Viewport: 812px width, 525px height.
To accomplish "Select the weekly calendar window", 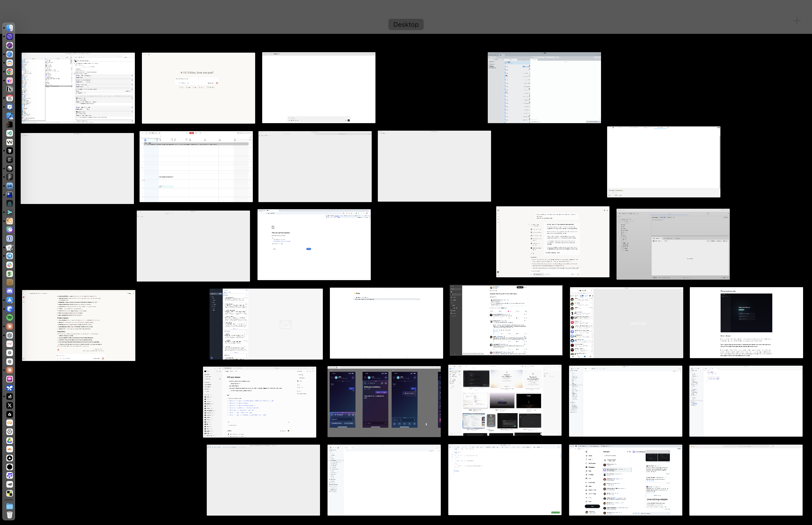I will point(196,167).
